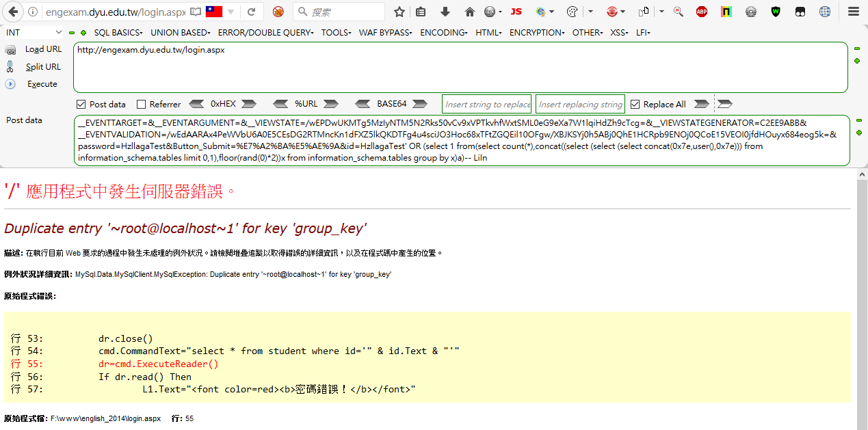Viewport: 868px width, 430px height.
Task: Click the magnifier key icon in toolbar
Action: (679, 12)
